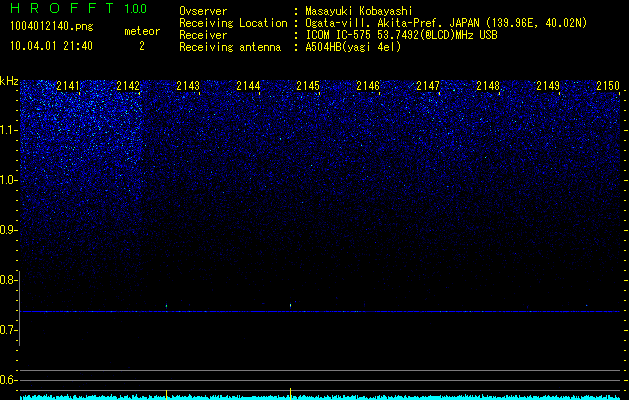The height and width of the screenshot is (400, 629).
Task: Click the 0.7 kHz axis label
Action: (8, 330)
